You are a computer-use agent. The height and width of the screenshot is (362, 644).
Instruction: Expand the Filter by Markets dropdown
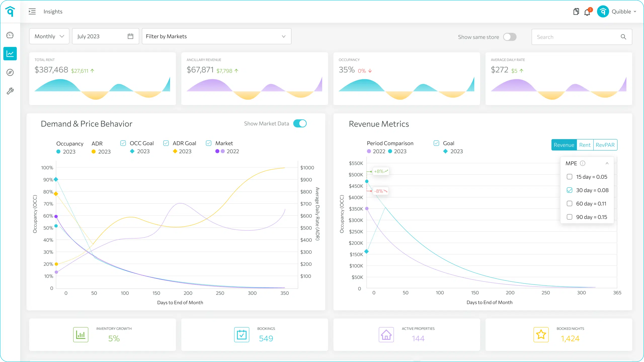[x=216, y=36]
